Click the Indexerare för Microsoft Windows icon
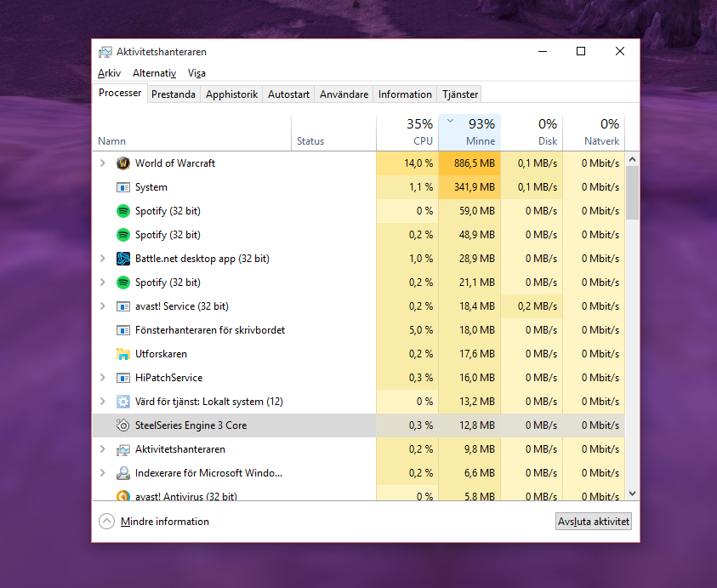717x588 pixels. click(123, 472)
